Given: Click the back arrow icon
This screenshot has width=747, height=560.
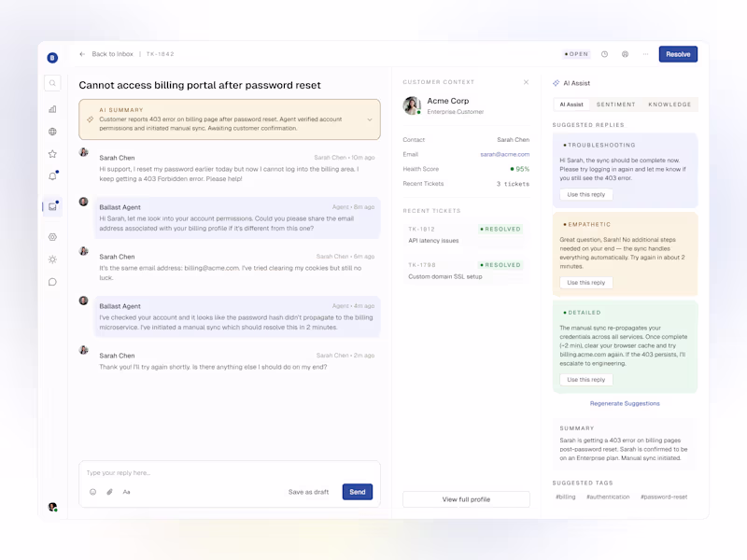Looking at the screenshot, I should 82,54.
